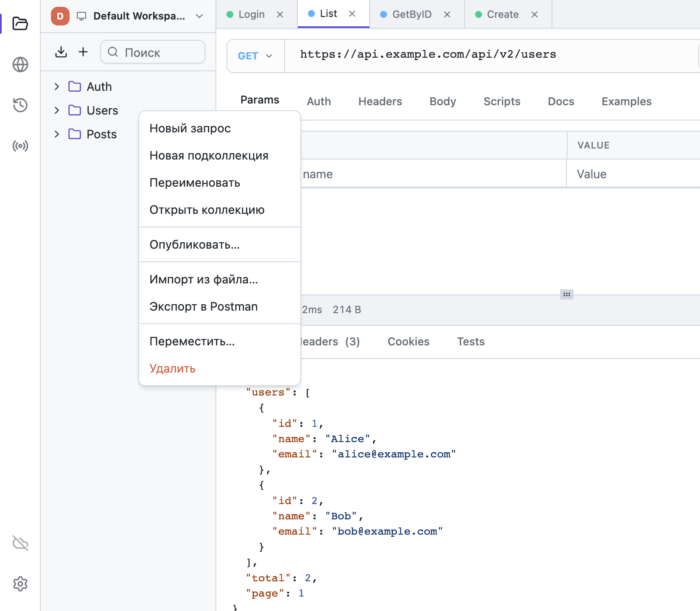Expand the Auth collection chevron
This screenshot has height=611, width=700.
[57, 87]
